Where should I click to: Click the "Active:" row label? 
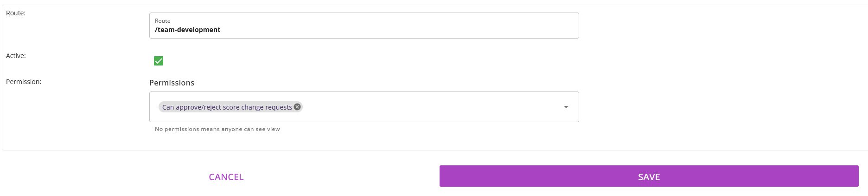click(x=16, y=56)
